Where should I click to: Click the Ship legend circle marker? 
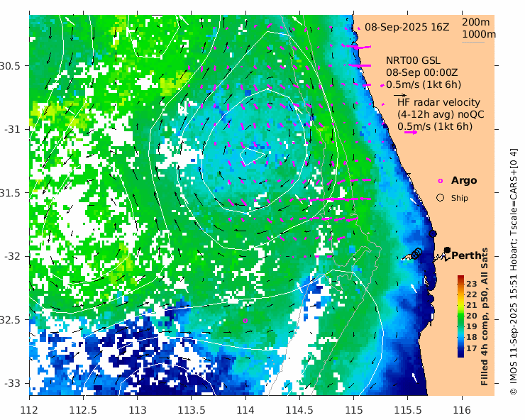pyautogui.click(x=440, y=198)
